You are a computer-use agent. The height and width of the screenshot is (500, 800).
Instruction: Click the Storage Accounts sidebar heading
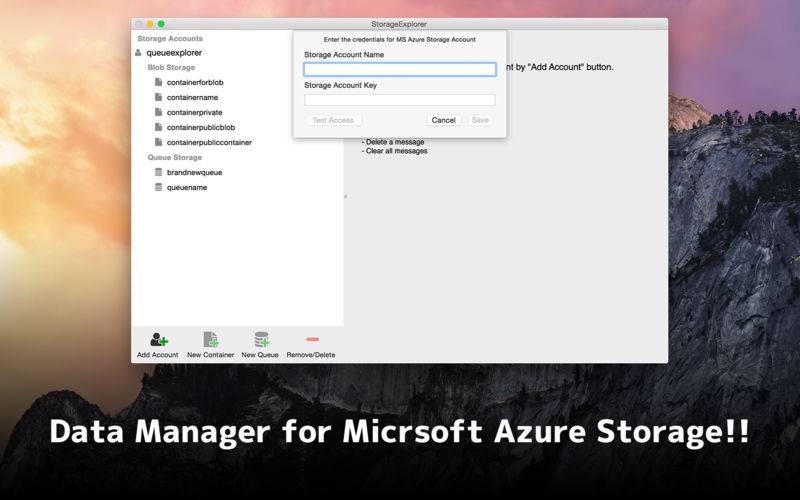coord(170,38)
